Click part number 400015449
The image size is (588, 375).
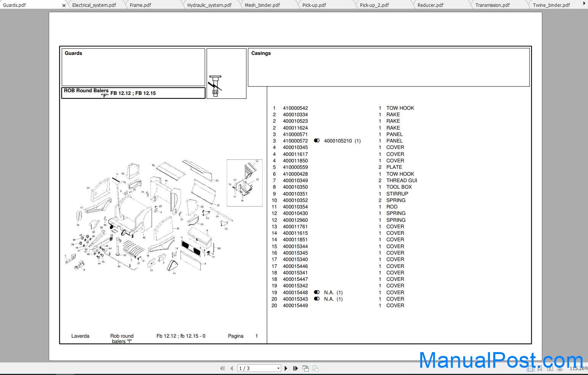coord(295,306)
